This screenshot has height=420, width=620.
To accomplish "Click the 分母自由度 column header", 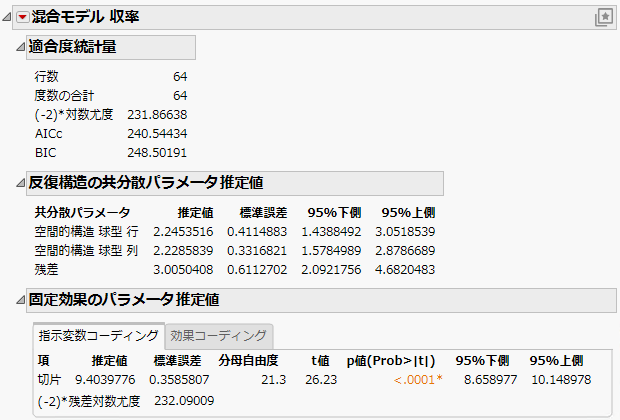I will tap(248, 360).
